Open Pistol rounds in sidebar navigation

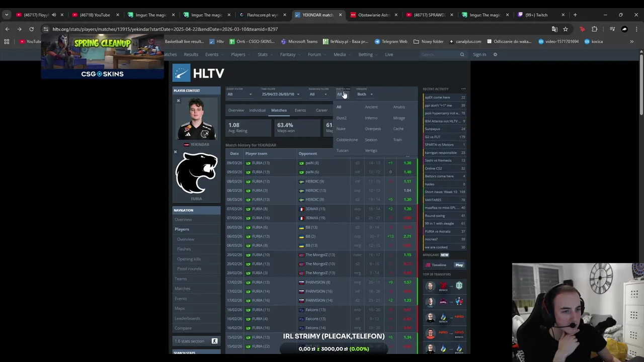[x=189, y=268]
